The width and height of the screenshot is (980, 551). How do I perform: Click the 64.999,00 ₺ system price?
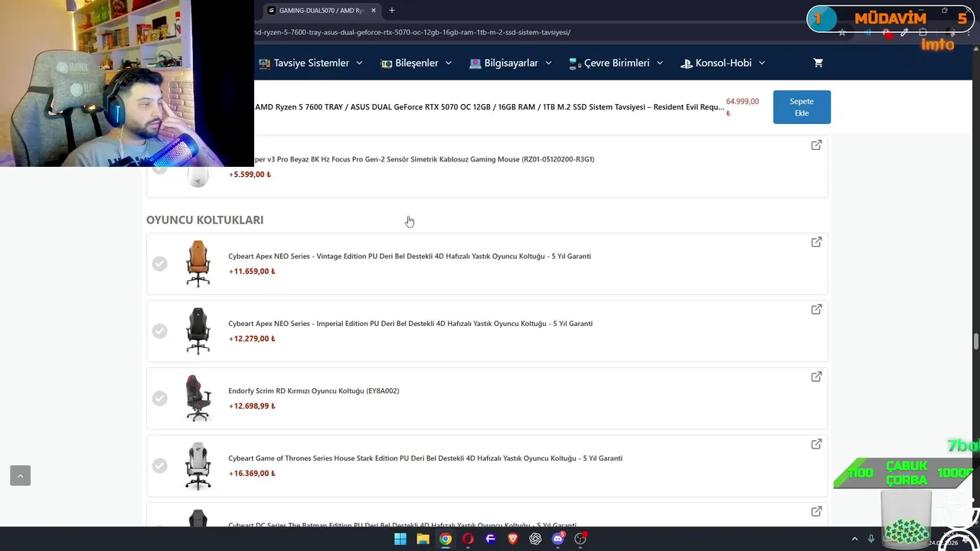tap(743, 106)
